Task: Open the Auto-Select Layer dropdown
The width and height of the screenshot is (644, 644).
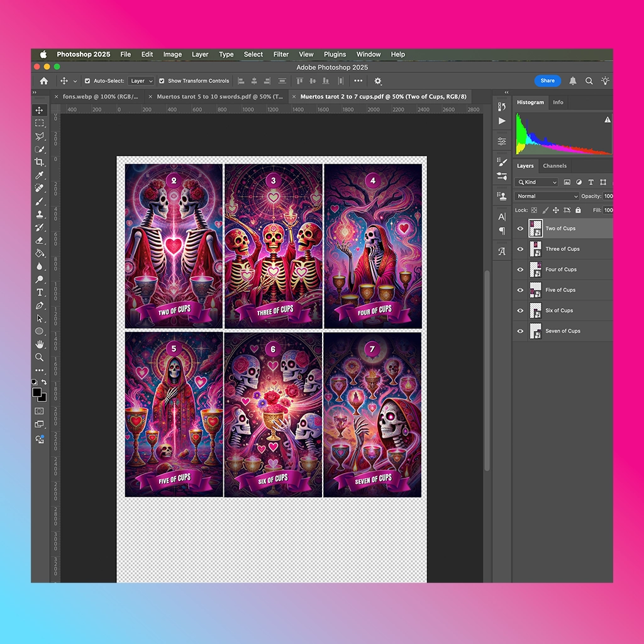Action: click(x=141, y=81)
